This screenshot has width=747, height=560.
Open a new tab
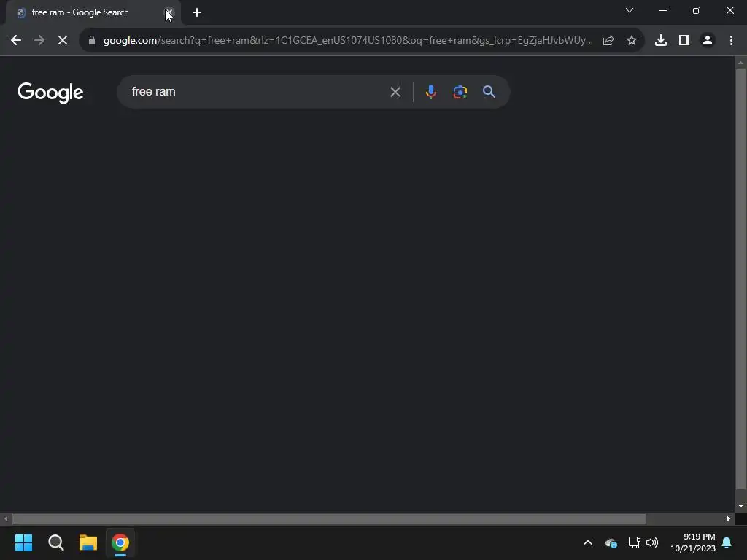click(x=197, y=12)
